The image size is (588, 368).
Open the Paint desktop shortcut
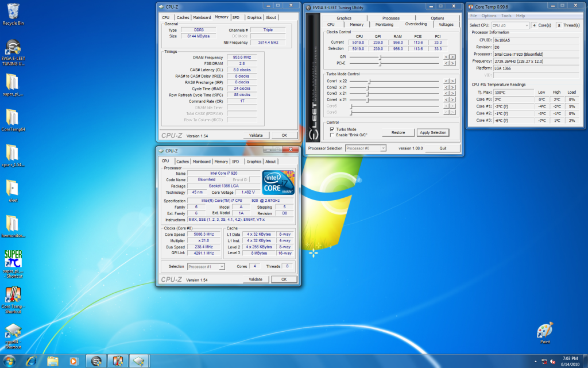tap(544, 330)
